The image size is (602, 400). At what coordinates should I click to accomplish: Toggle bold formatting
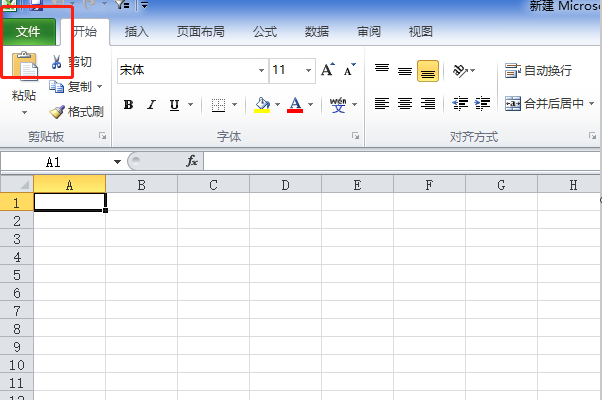point(128,104)
